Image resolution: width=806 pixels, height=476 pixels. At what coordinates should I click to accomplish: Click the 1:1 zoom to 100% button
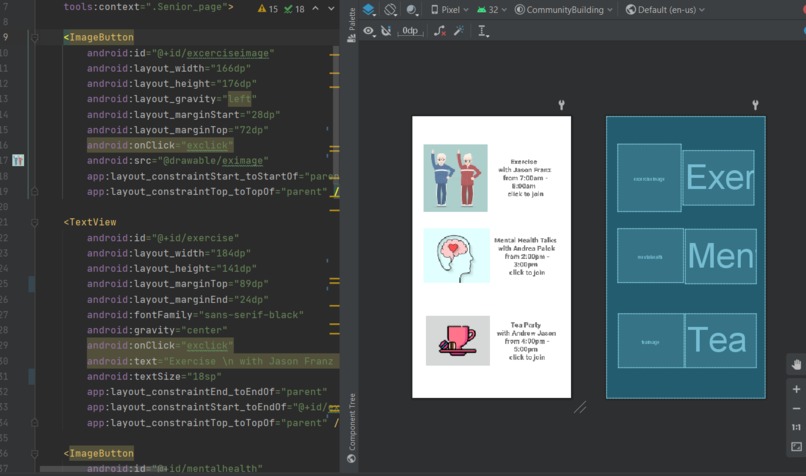point(796,427)
